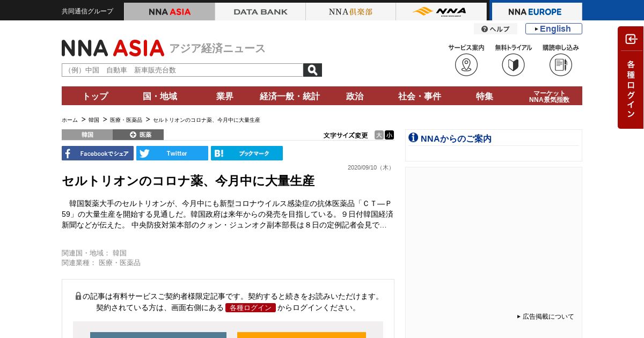Set font size to 小
Screen dimensions: 644x338
pos(389,135)
